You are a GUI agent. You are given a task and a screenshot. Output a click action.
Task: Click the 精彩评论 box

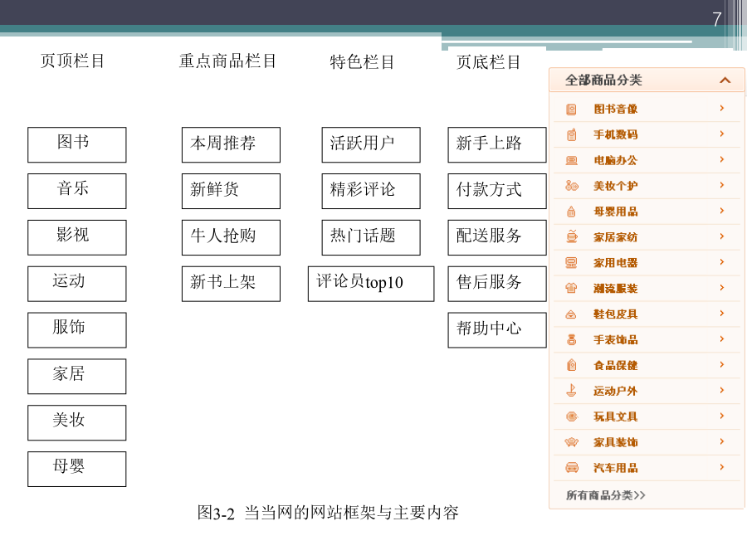tap(371, 191)
